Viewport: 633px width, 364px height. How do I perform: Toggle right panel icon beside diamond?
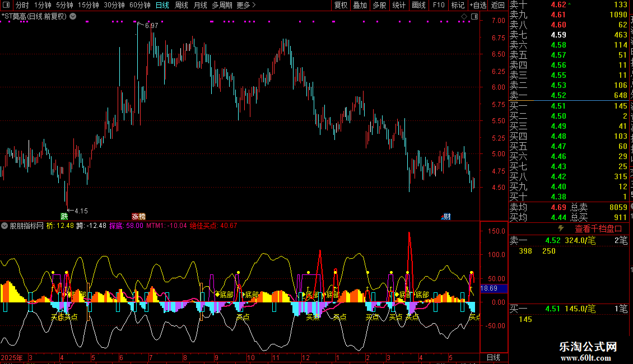tap(474, 17)
